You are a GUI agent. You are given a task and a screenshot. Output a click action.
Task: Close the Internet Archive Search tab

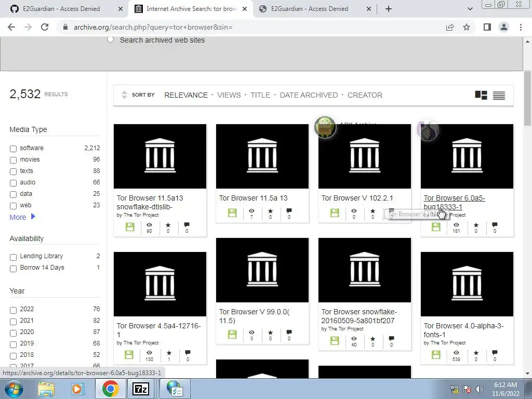coord(245,9)
